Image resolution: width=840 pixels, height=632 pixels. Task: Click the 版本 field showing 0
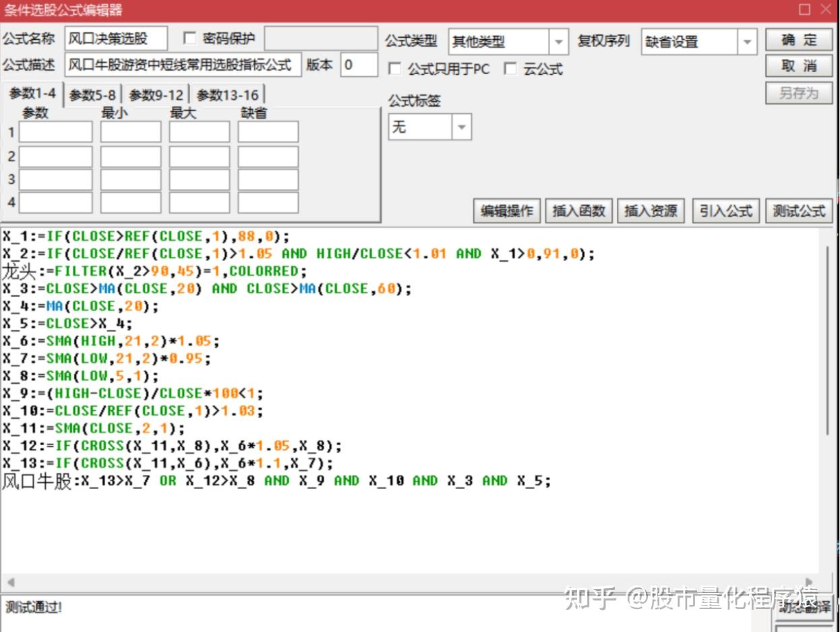pyautogui.click(x=359, y=65)
